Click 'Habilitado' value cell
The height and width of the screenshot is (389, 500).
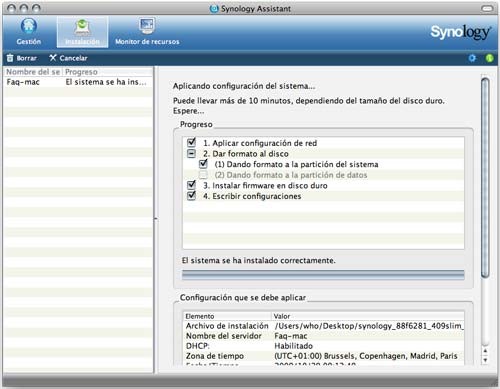[x=294, y=346]
